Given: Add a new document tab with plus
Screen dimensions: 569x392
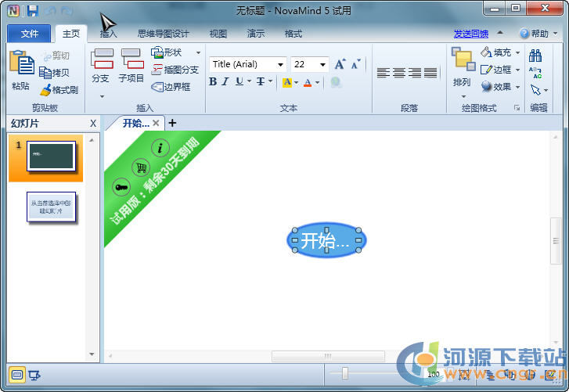Looking at the screenshot, I should (172, 123).
